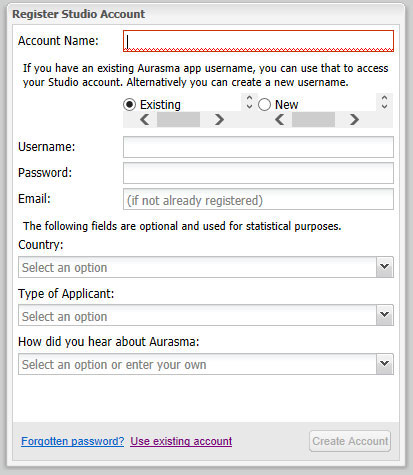The image size is (413, 475).
Task: Click horizontal scrollbar thumb under Existing
Action: point(178,119)
